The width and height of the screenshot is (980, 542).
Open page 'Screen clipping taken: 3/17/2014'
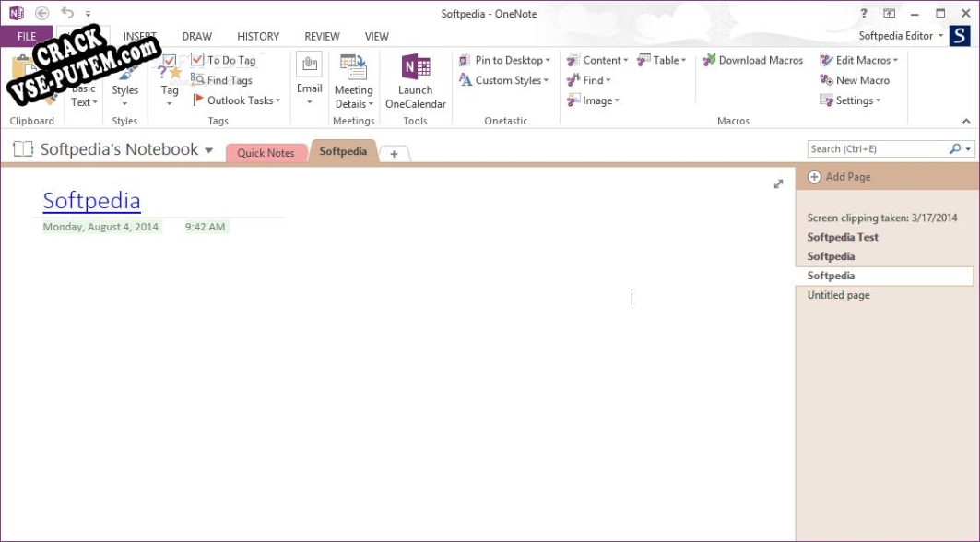click(x=882, y=218)
